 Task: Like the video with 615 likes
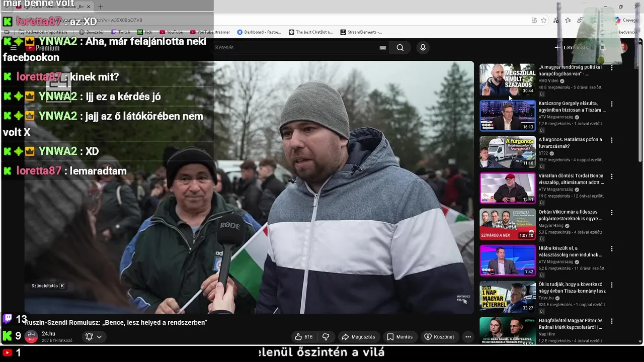tap(303, 337)
